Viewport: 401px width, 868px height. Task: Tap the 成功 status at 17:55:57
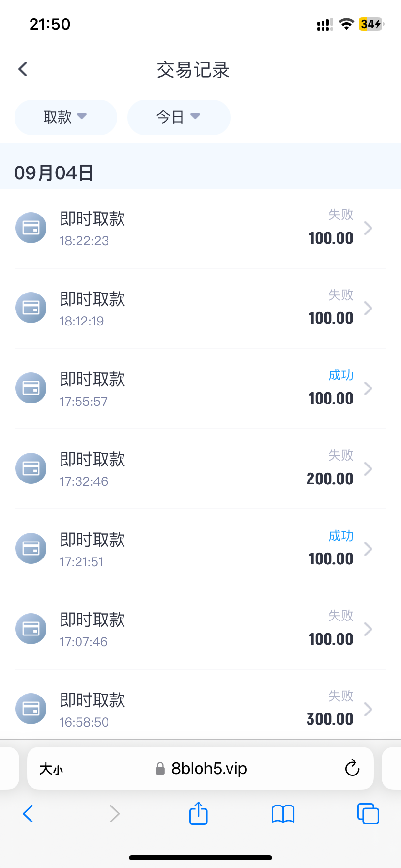341,375
